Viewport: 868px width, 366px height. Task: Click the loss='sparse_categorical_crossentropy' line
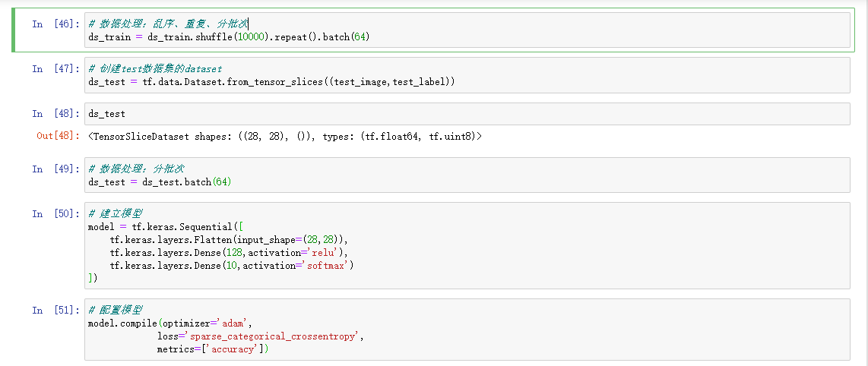coord(260,336)
